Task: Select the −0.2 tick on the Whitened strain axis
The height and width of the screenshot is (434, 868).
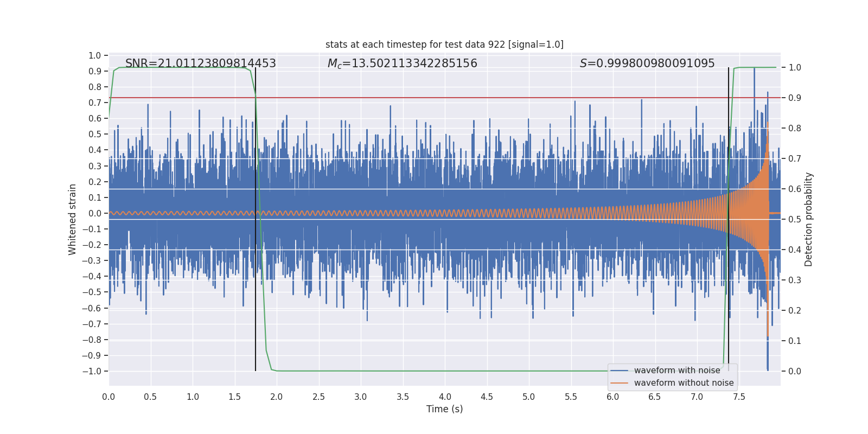Action: coord(92,245)
